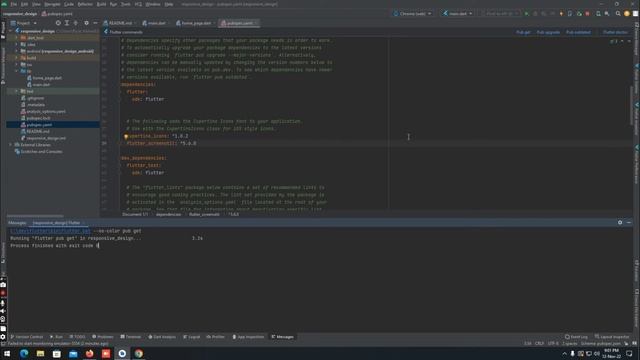640x360 pixels.
Task: Open the Layout Inspector tool window
Action: pos(612,337)
